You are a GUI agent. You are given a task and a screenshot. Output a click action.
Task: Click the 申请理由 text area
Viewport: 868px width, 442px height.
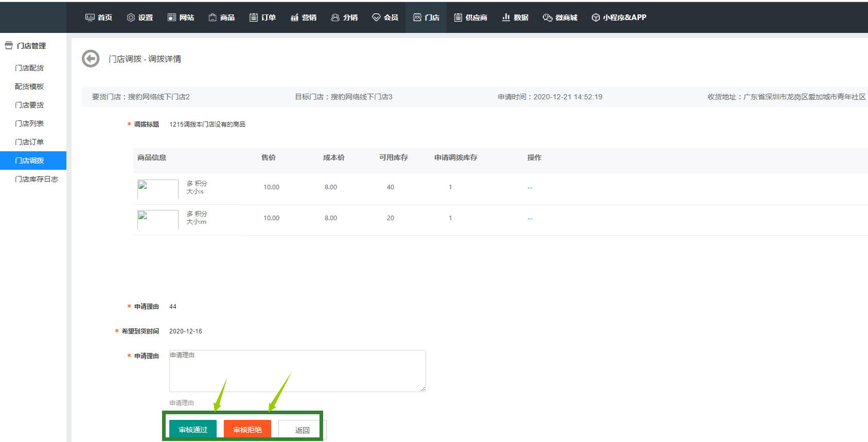click(297, 371)
